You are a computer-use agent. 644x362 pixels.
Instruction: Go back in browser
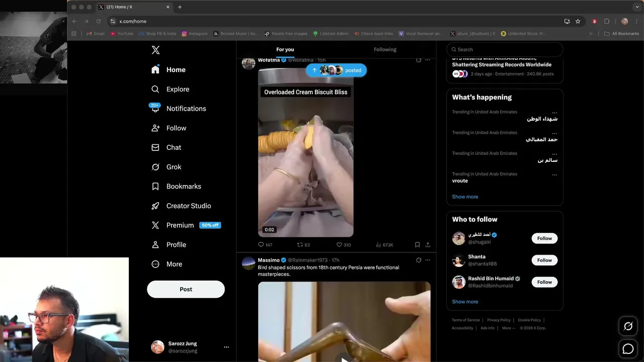coord(74,21)
